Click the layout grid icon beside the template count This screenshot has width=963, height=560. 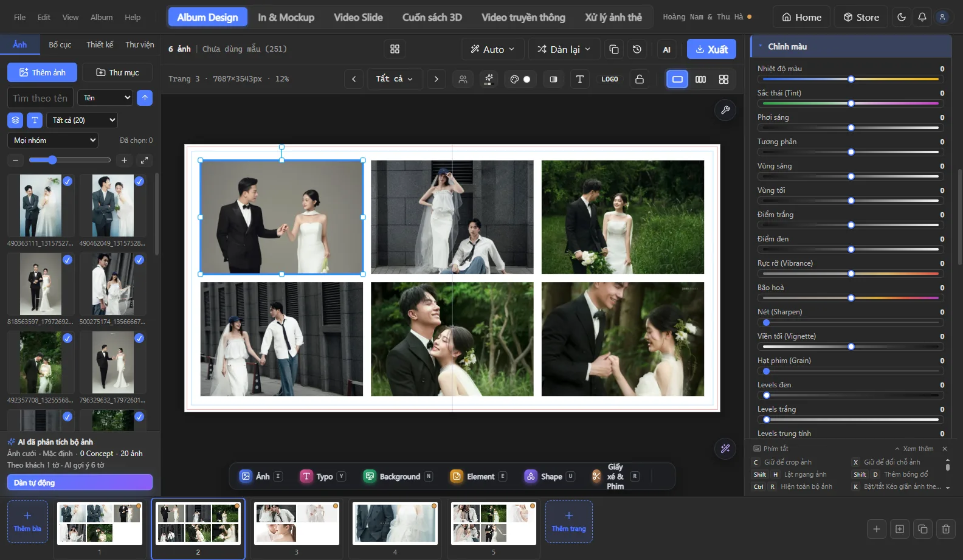tap(395, 49)
